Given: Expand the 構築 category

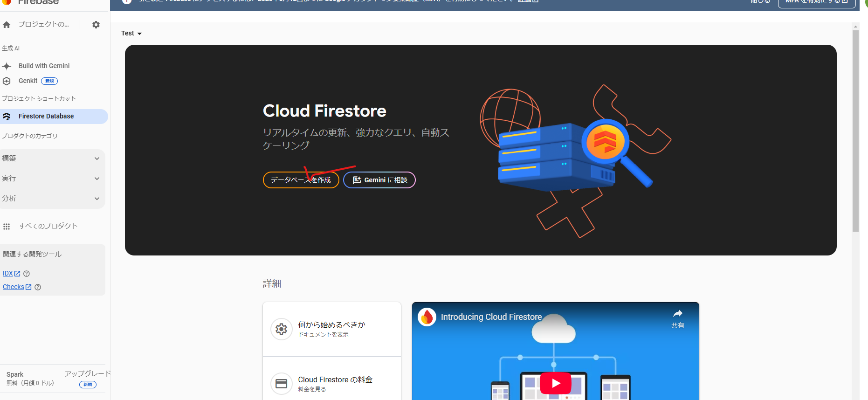Looking at the screenshot, I should coord(52,159).
